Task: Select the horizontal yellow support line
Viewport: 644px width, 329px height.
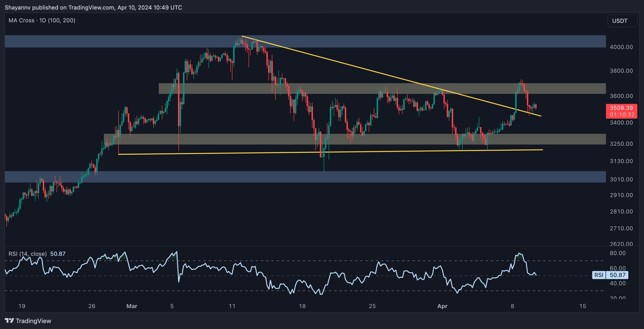Action: pos(252,153)
